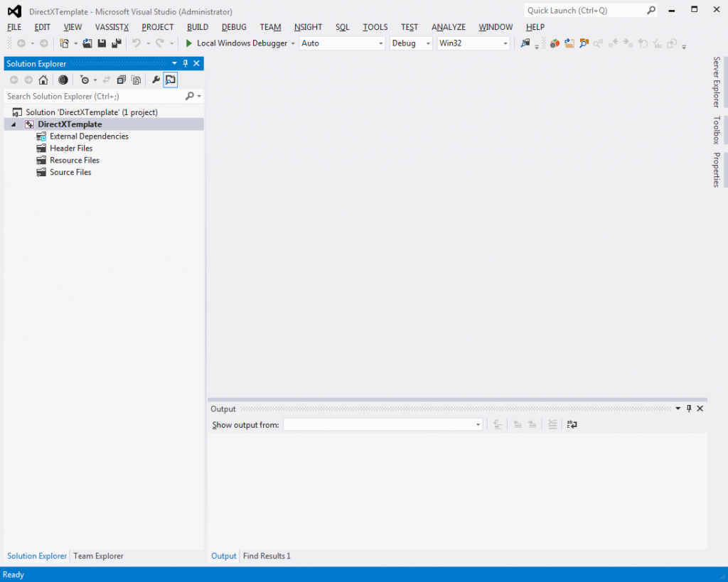Click the New Project toolbar icon
Screen dimensions: 728x582
(64, 43)
